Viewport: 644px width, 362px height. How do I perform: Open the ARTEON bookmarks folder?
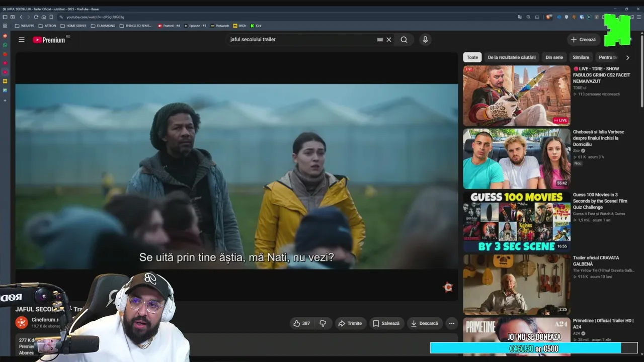(47, 26)
